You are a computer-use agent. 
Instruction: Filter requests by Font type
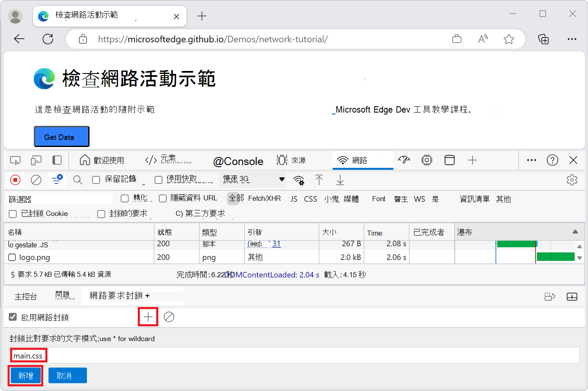tap(379, 199)
